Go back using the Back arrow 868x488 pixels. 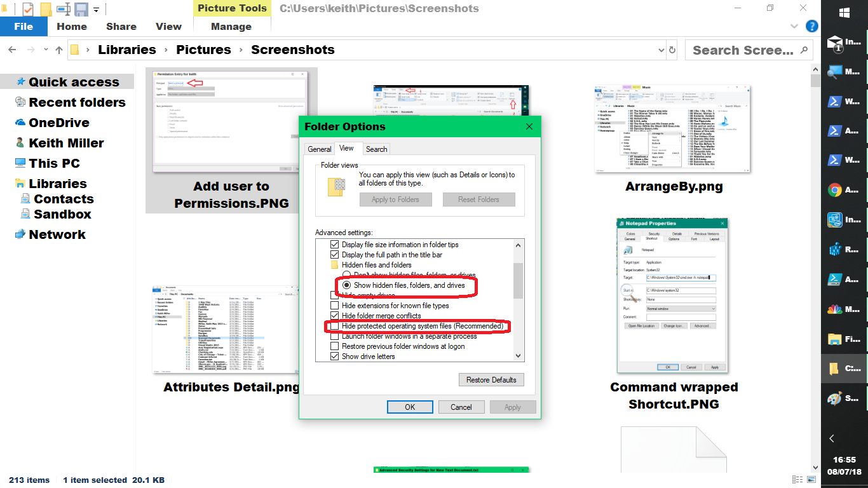12,50
